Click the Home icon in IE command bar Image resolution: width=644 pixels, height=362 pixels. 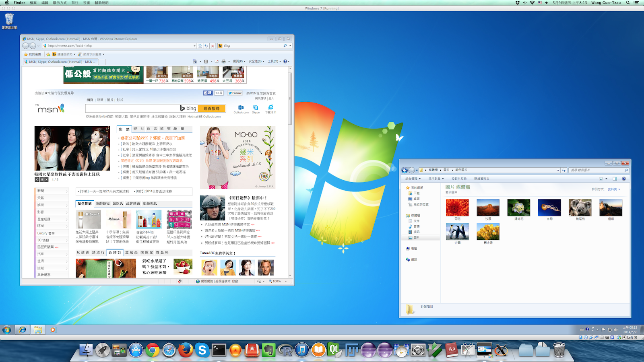[x=195, y=62]
